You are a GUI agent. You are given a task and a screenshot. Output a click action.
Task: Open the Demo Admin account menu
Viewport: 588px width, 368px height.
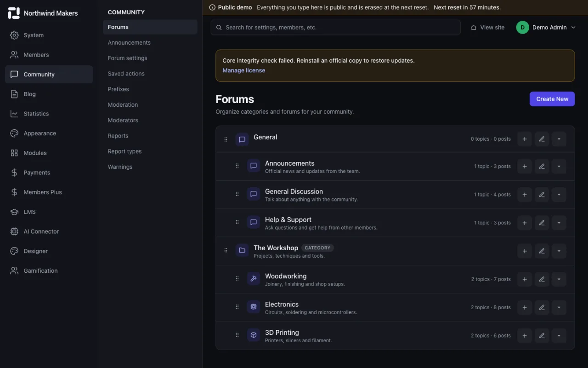point(546,28)
